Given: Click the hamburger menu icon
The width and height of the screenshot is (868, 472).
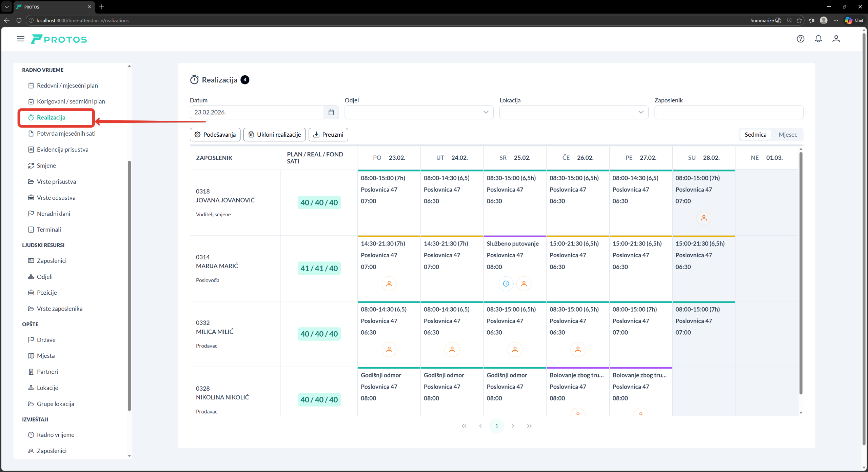Looking at the screenshot, I should (x=21, y=39).
